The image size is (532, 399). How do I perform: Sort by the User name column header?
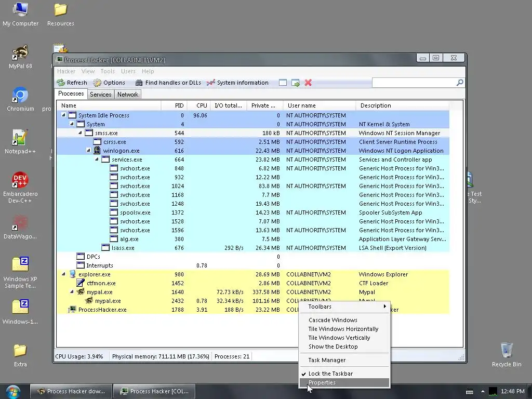point(320,105)
